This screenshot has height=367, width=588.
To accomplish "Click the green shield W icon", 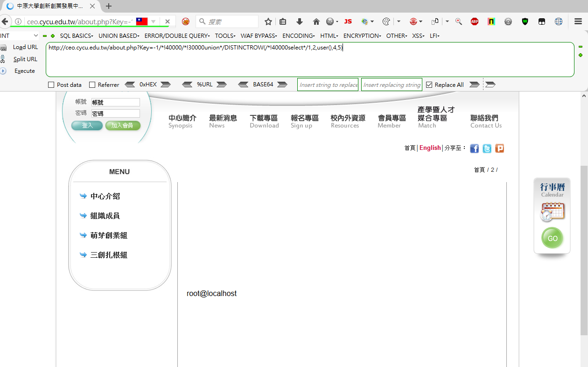I will pos(525,21).
